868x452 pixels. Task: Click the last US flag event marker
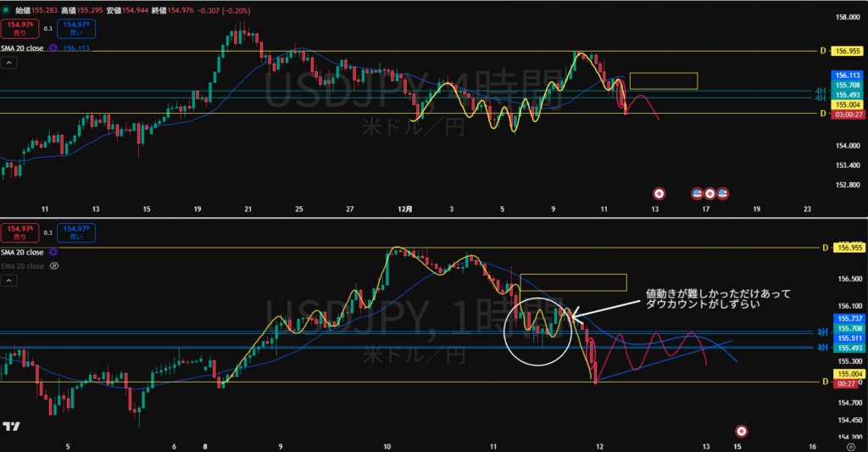[x=723, y=193]
